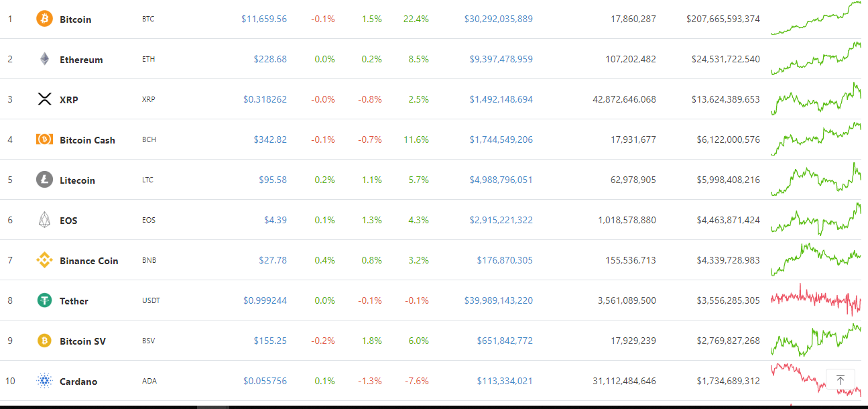The width and height of the screenshot is (868, 409).
Task: Click the Ethereum diamond logo
Action: [x=44, y=59]
